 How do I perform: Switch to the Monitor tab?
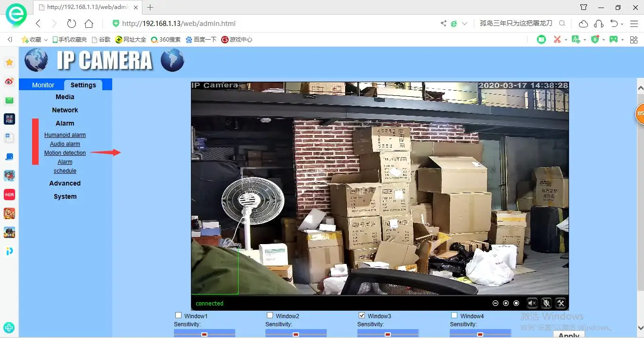coord(43,85)
